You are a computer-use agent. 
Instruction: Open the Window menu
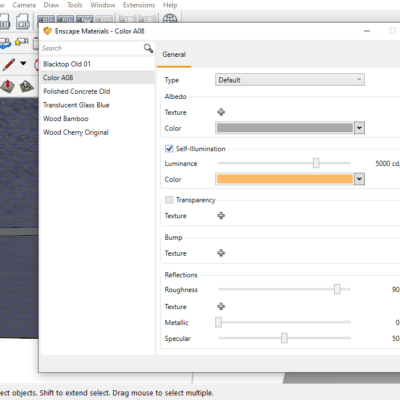click(x=103, y=5)
